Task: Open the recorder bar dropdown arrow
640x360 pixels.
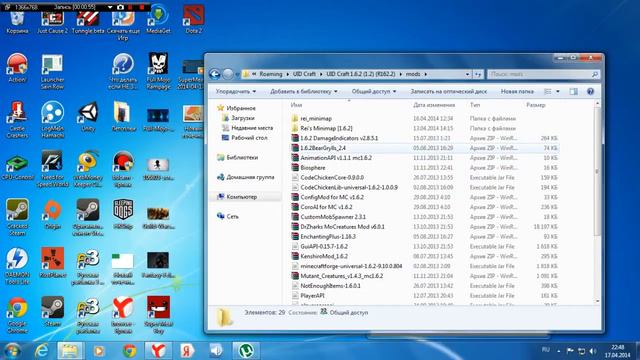Action: [110, 7]
